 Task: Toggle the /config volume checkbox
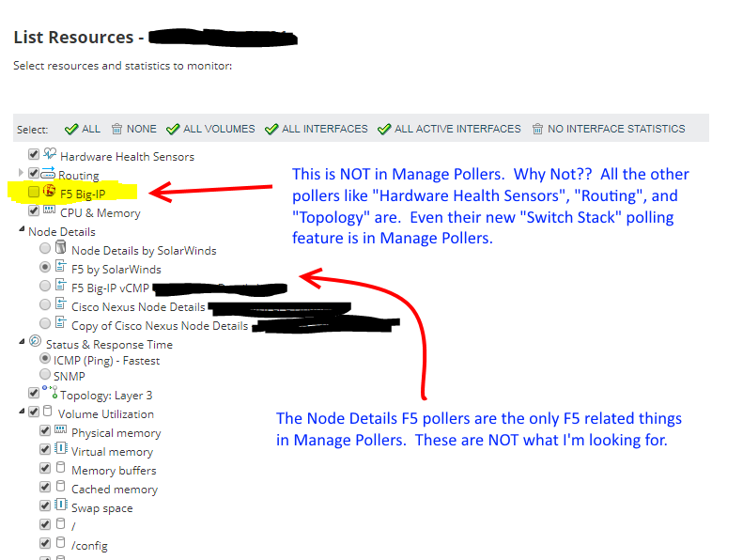coord(45,543)
